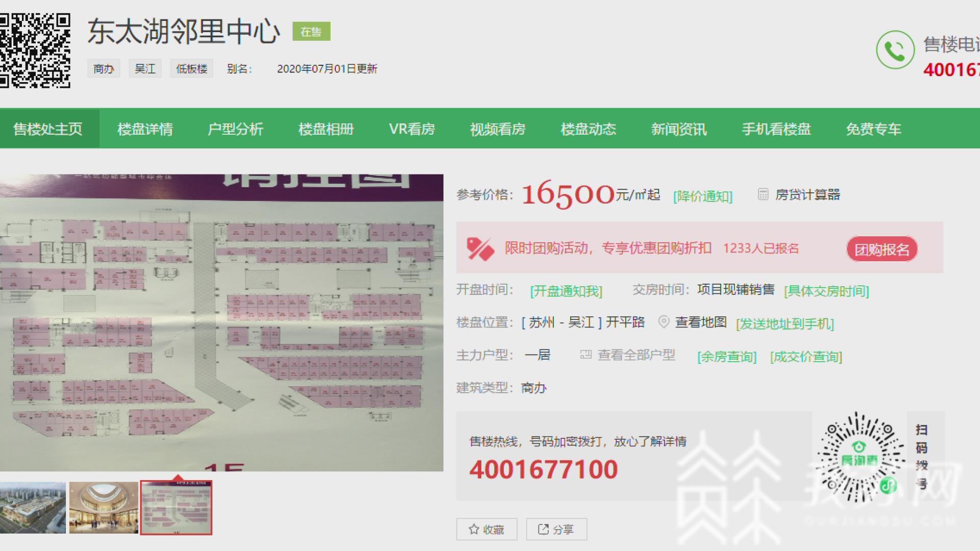
Task: Open the VR看房 tab
Action: point(412,129)
